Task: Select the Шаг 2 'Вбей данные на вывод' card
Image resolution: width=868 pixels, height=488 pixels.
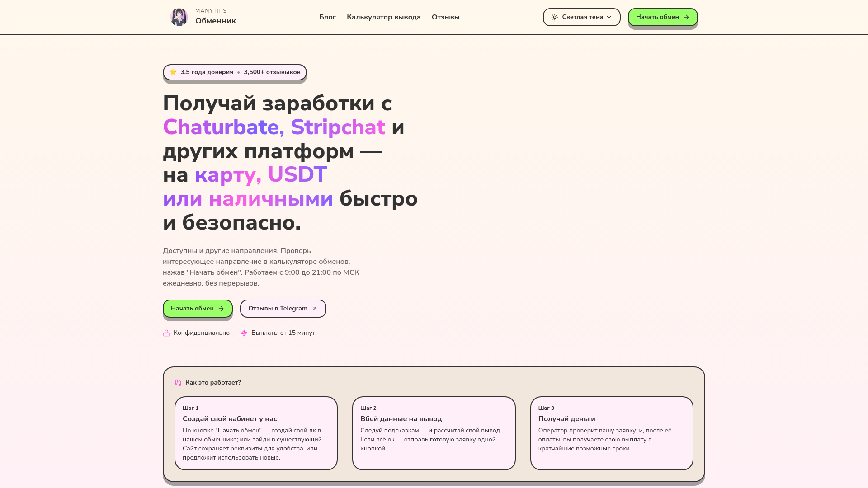Action: [434, 433]
